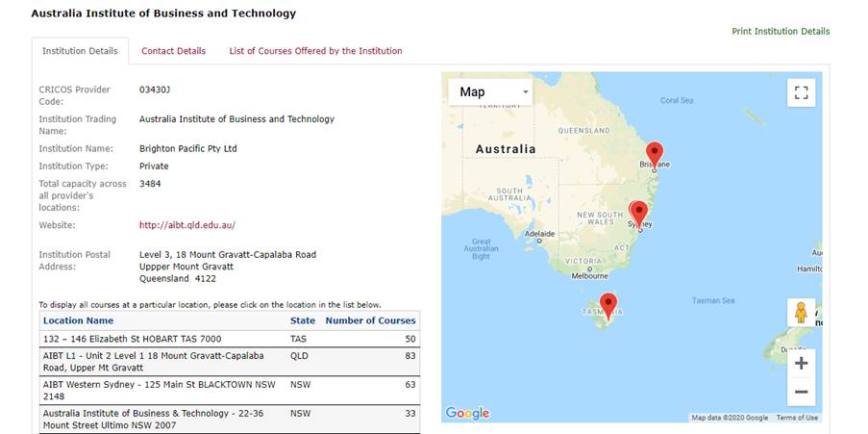The height and width of the screenshot is (434, 868).
Task: Zoom in the map with plus button
Action: [x=801, y=364]
